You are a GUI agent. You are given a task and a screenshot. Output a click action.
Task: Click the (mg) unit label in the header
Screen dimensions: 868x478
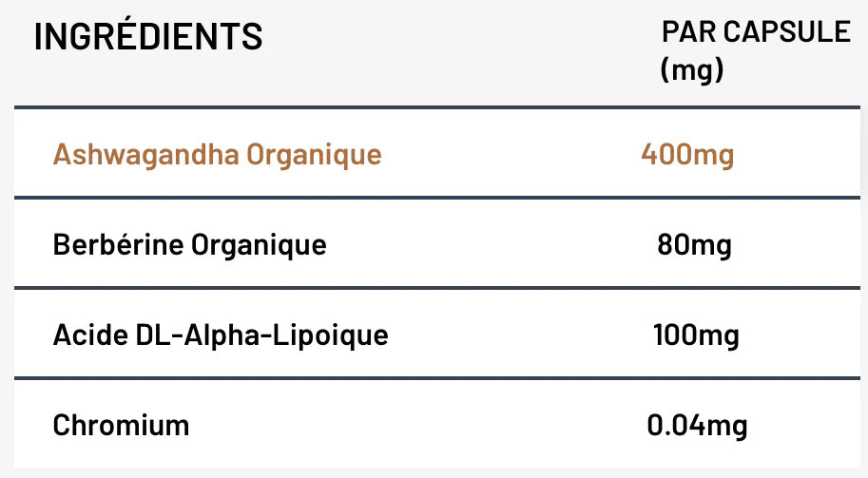coord(692,70)
